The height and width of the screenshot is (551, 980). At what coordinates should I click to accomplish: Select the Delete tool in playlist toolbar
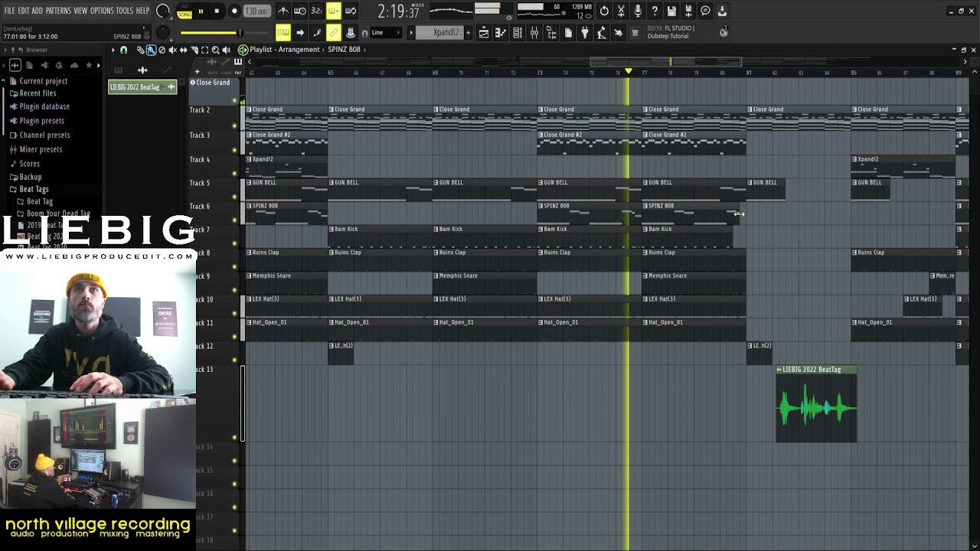[x=162, y=50]
